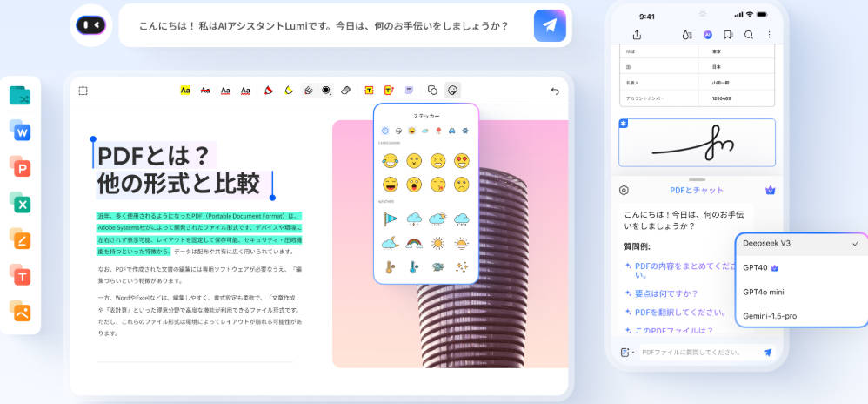Select GPT4o mini model option
This screenshot has height=404, width=868.
tap(801, 292)
